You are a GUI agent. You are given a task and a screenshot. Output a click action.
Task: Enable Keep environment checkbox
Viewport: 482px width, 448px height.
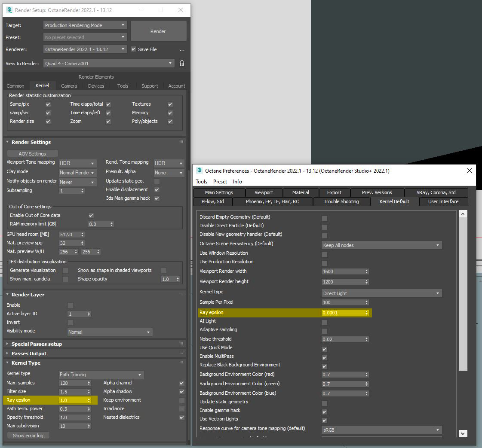182,400
